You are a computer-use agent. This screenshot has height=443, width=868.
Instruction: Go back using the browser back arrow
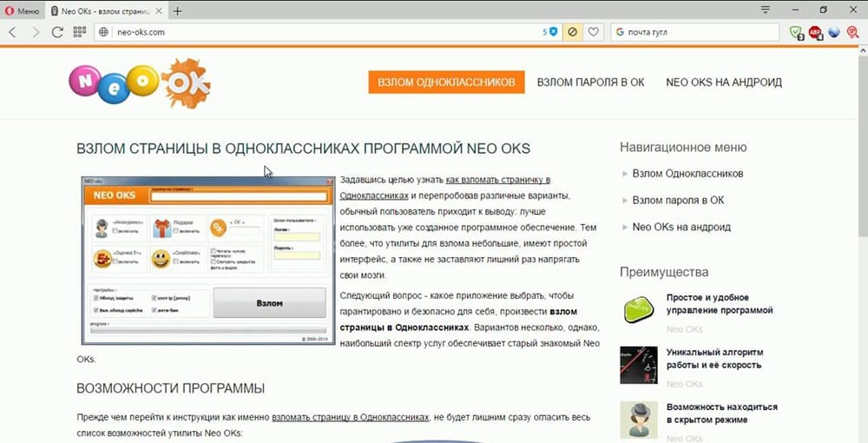click(13, 32)
